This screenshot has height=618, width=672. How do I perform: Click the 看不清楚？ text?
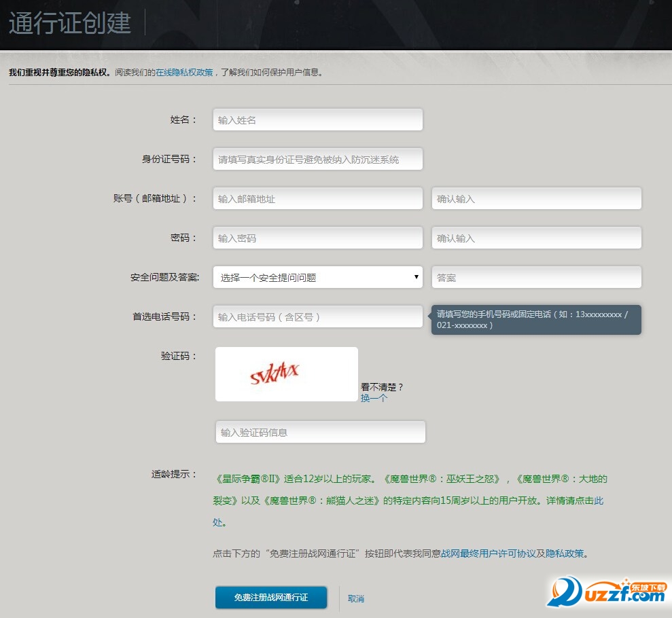pyautogui.click(x=382, y=386)
